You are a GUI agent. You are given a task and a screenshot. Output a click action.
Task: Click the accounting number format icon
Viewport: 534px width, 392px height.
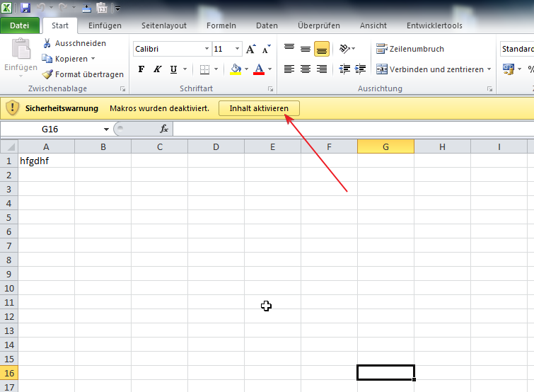tap(508, 69)
